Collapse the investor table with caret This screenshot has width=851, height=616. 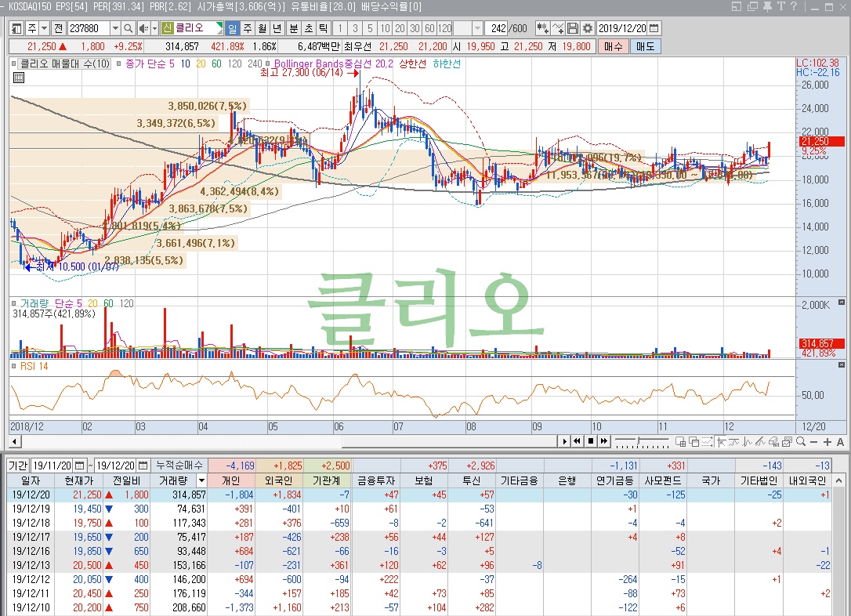point(838,480)
